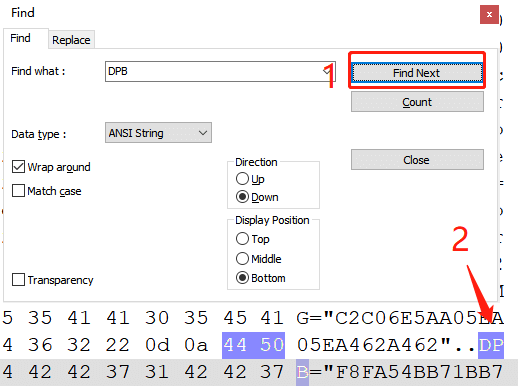Choose Middle display position
This screenshot has width=518, height=389.
242,258
